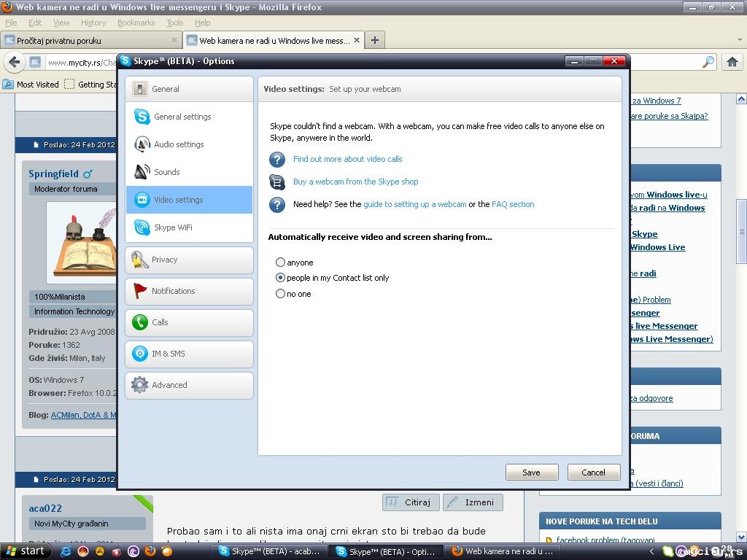Cancel the Skype options dialog
Viewport: 747px width, 560px height.
(x=594, y=472)
